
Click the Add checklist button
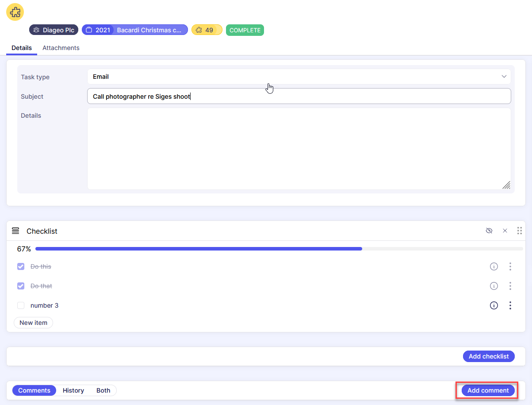[x=488, y=356]
